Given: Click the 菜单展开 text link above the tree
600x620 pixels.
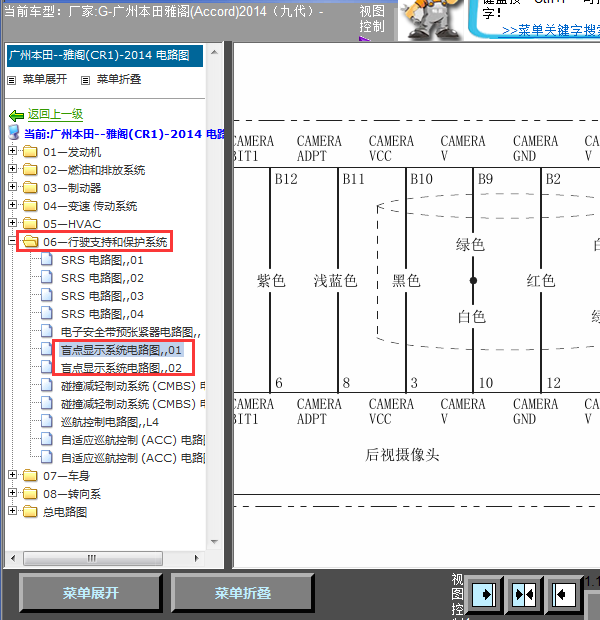Looking at the screenshot, I should click(x=45, y=79).
